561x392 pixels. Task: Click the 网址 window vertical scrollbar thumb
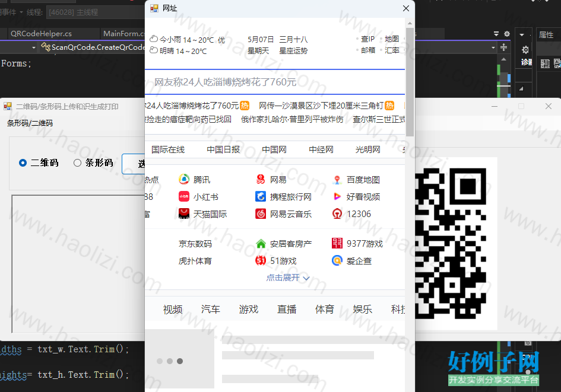pyautogui.click(x=410, y=81)
